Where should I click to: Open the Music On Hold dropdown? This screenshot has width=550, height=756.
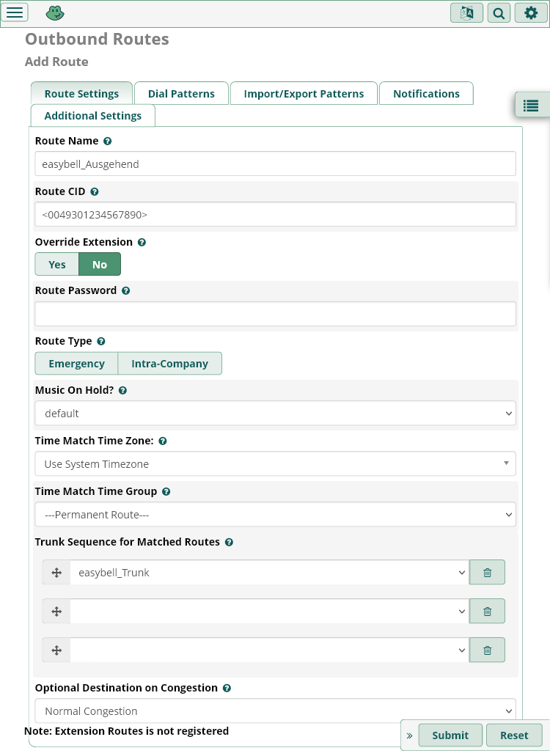click(x=275, y=414)
